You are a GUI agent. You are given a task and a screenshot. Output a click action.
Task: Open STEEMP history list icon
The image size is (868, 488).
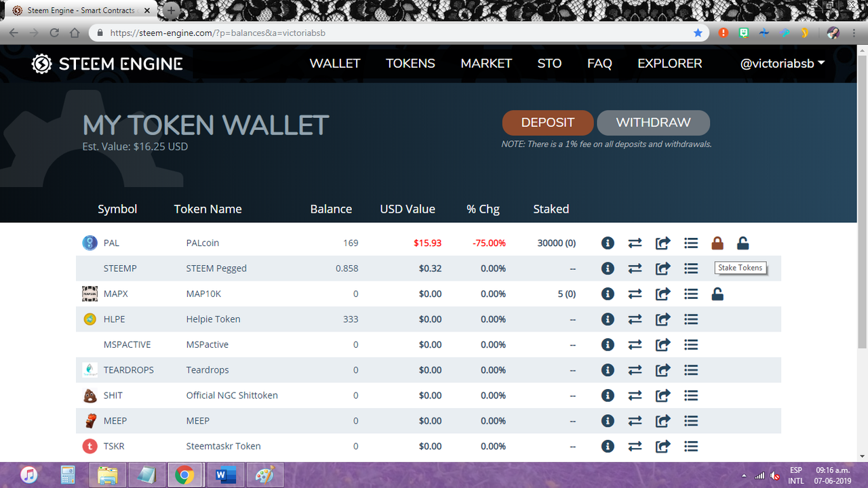point(690,268)
